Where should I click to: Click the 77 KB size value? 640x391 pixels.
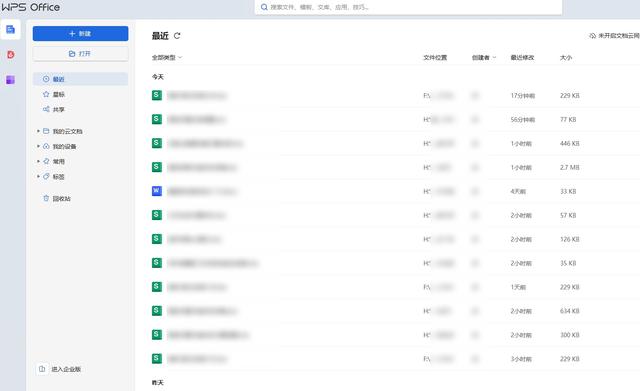(568, 120)
